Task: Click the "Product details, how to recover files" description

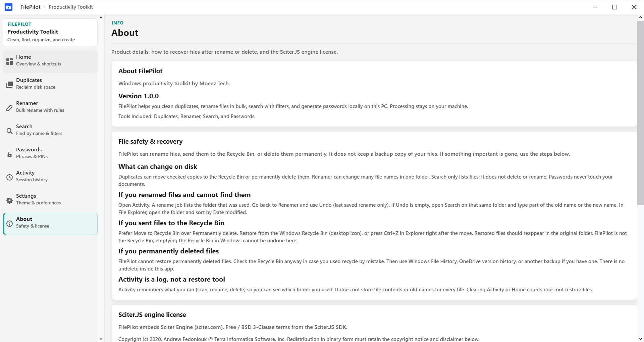Action: coord(225,52)
